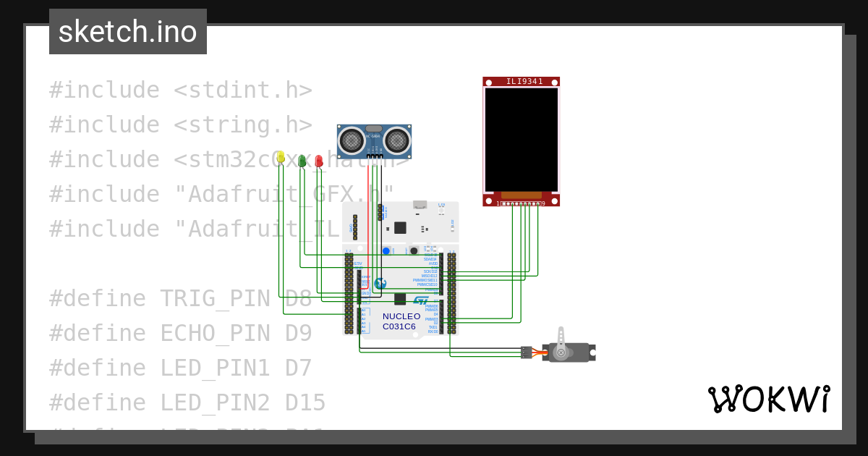The width and height of the screenshot is (868, 456).
Task: Click the #define ECHO_PIN D9 line
Action: tap(181, 333)
